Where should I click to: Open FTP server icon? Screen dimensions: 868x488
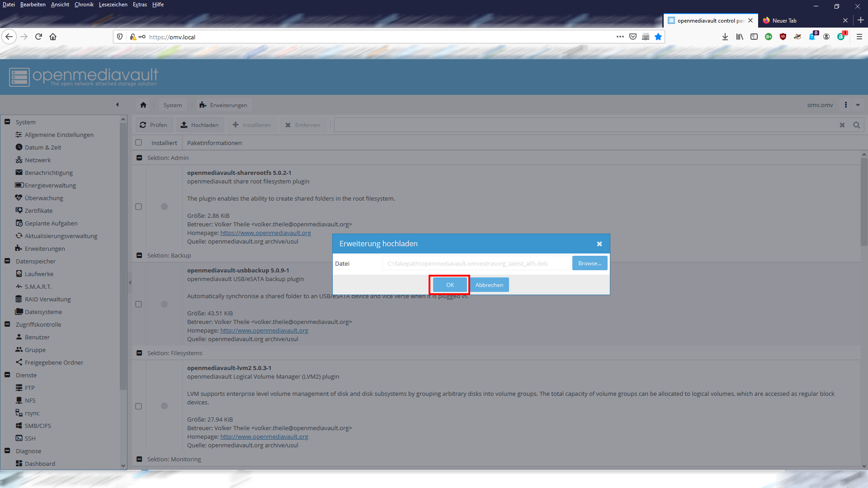tap(19, 388)
